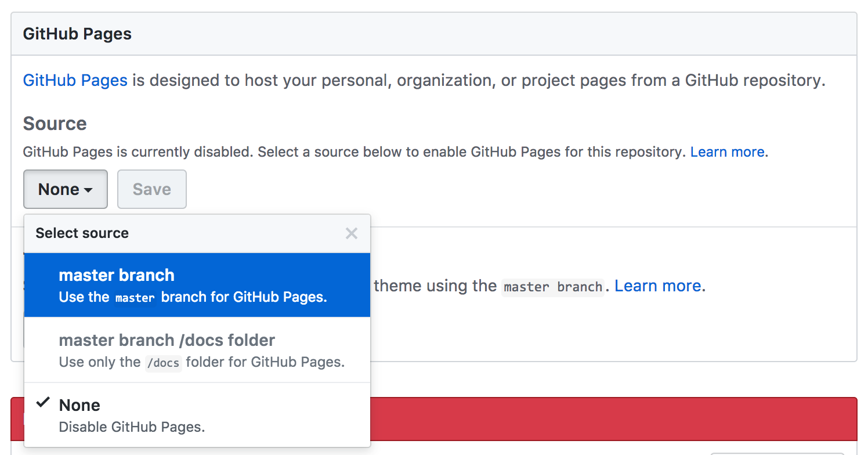This screenshot has height=455, width=868.
Task: Click the GitHub Pages panel heading
Action: [77, 34]
